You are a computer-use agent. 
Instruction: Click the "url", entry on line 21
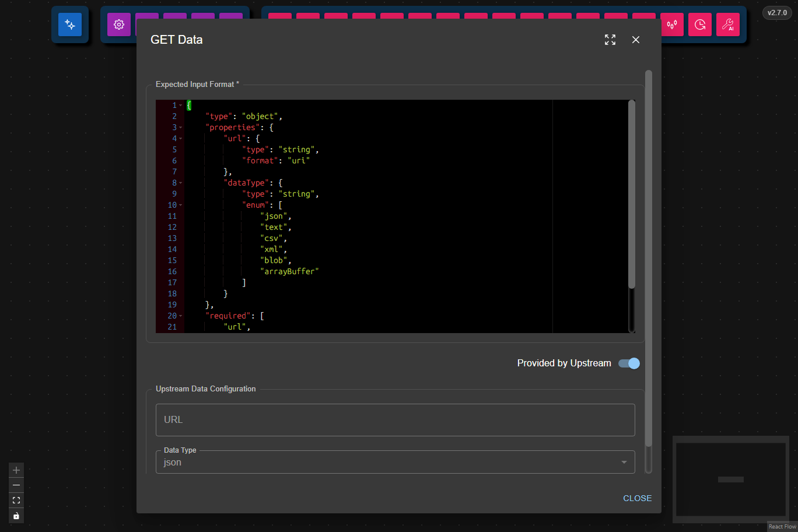(237, 327)
